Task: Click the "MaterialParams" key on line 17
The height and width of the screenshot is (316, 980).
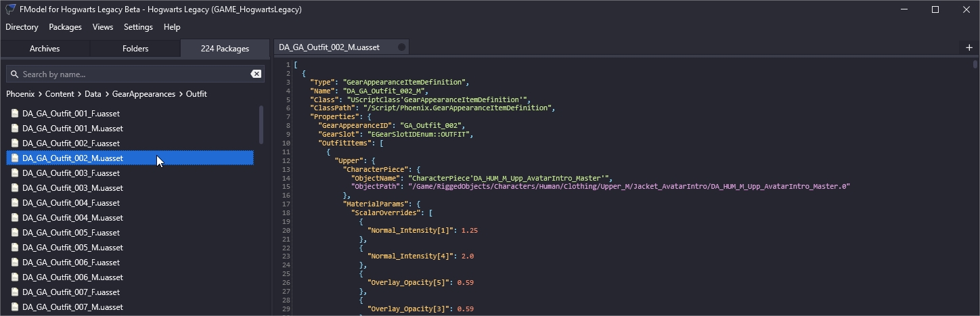Action: [375, 204]
